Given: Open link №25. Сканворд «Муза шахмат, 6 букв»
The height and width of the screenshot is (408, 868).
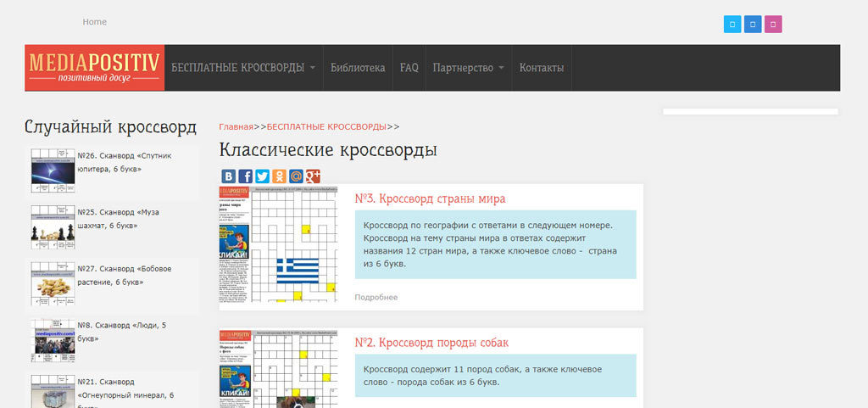Looking at the screenshot, I should click(x=119, y=219).
